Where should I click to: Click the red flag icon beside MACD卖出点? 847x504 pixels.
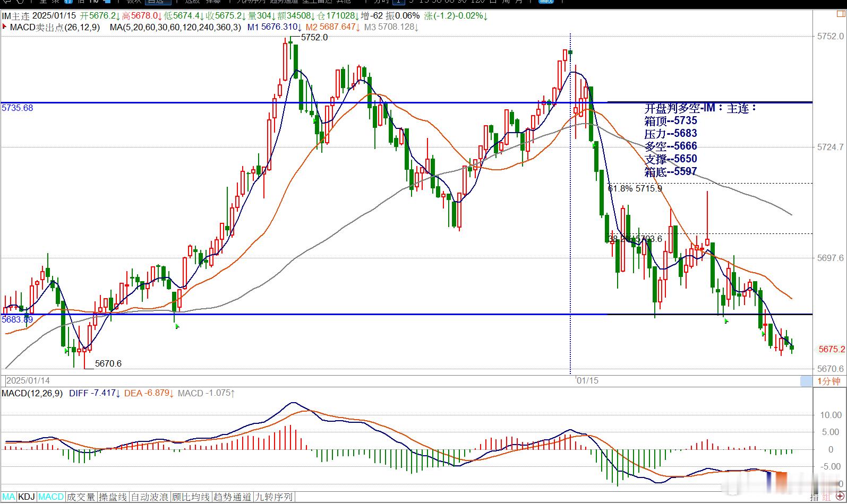point(5,27)
